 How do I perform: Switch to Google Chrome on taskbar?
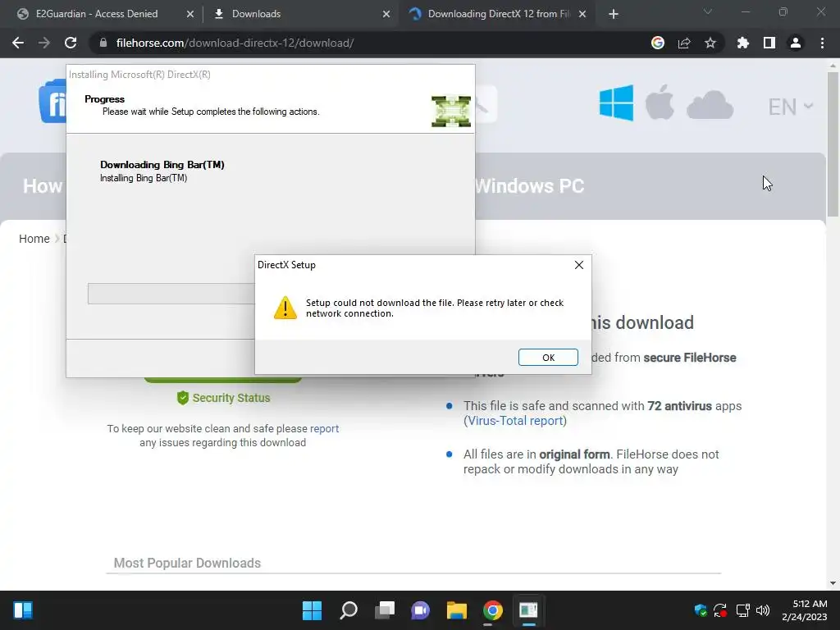click(493, 610)
